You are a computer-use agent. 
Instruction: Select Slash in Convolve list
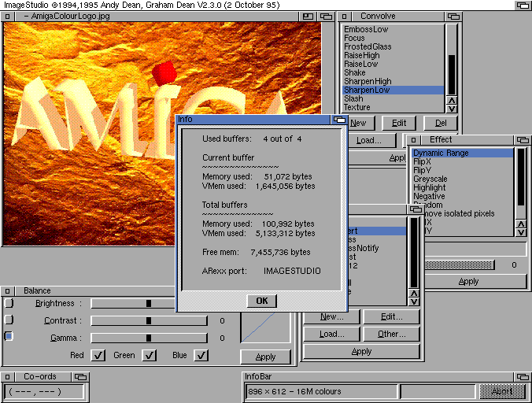(x=393, y=98)
